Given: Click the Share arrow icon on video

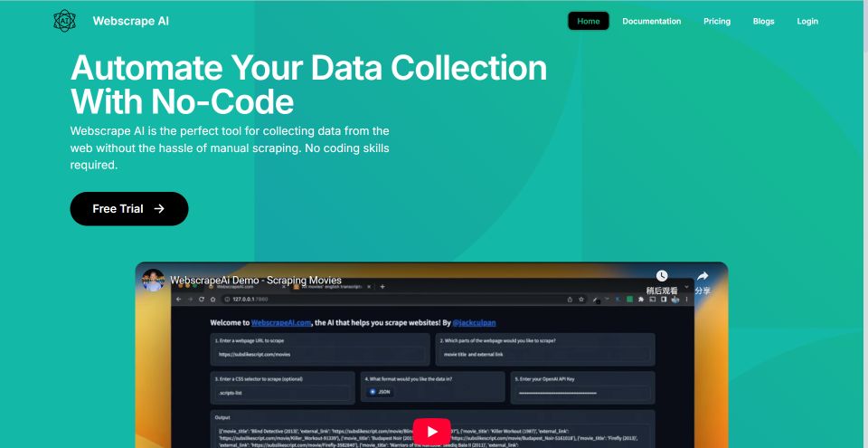Looking at the screenshot, I should coord(703,276).
